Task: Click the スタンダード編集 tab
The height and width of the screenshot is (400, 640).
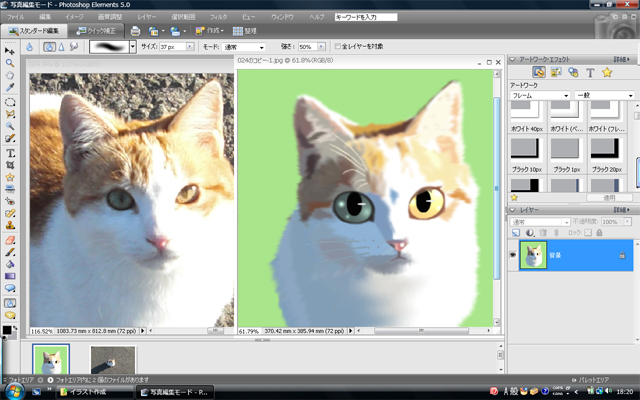Action: pos(33,31)
